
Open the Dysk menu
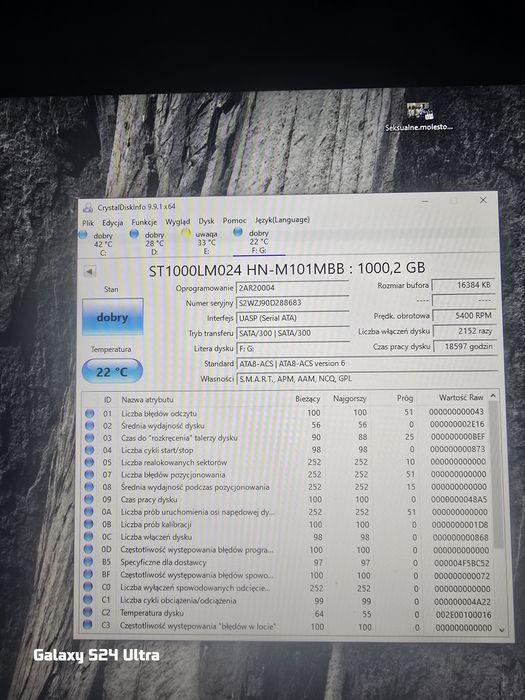click(206, 221)
